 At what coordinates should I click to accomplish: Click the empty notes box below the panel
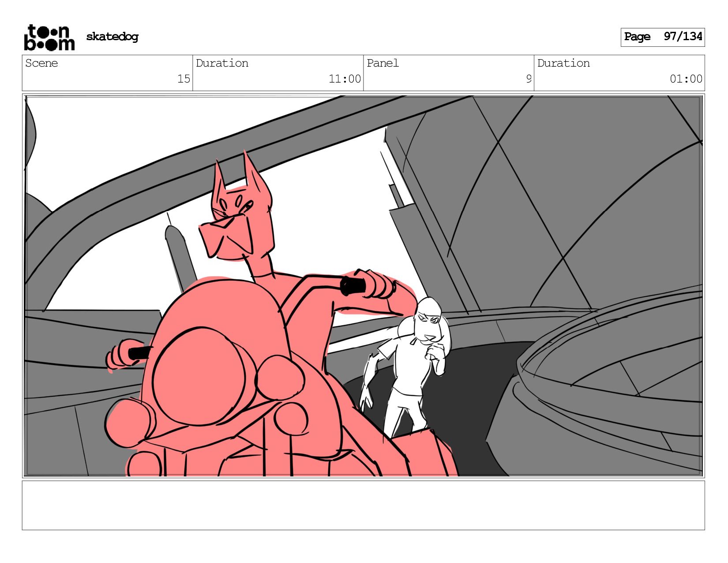pyautogui.click(x=363, y=505)
